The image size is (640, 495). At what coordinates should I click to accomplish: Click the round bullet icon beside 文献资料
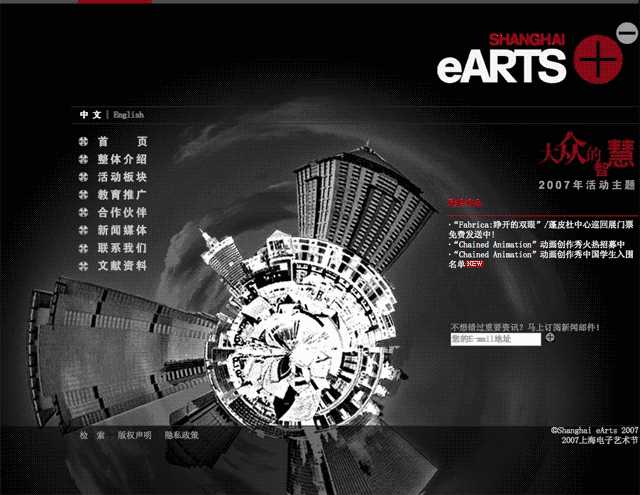pyautogui.click(x=83, y=266)
